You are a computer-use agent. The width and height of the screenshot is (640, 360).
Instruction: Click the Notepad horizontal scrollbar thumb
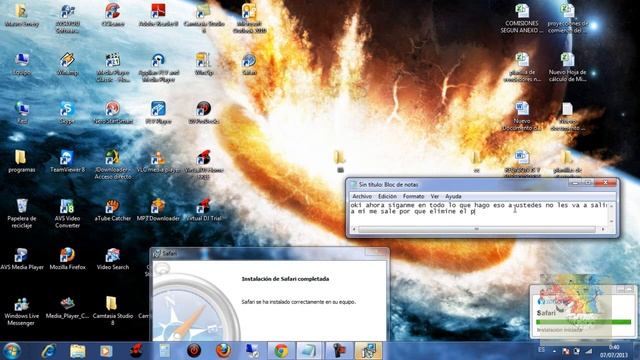pyautogui.click(x=476, y=229)
